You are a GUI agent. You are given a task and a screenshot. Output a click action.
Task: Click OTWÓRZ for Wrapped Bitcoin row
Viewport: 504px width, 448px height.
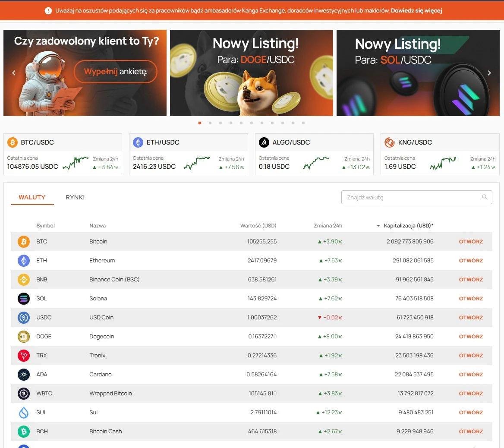click(x=471, y=393)
